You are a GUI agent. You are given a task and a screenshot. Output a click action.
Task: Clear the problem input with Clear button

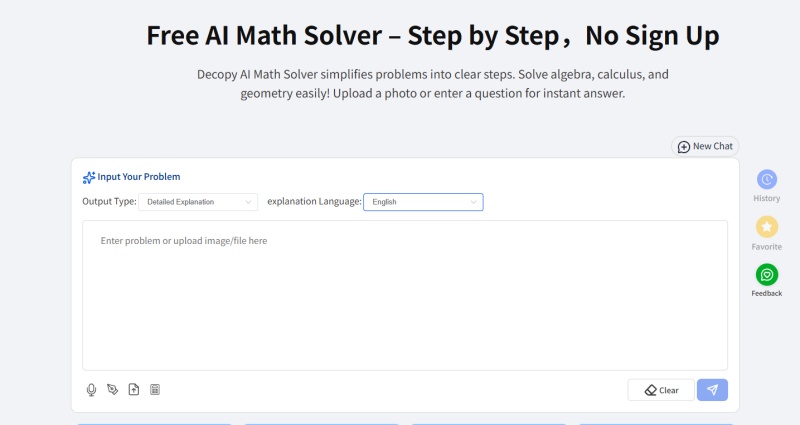[x=661, y=390]
